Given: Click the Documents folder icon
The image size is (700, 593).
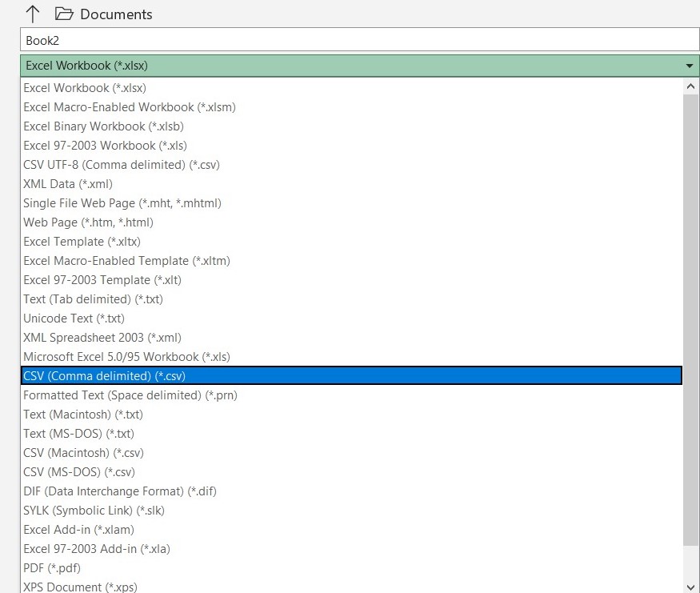Looking at the screenshot, I should [64, 14].
